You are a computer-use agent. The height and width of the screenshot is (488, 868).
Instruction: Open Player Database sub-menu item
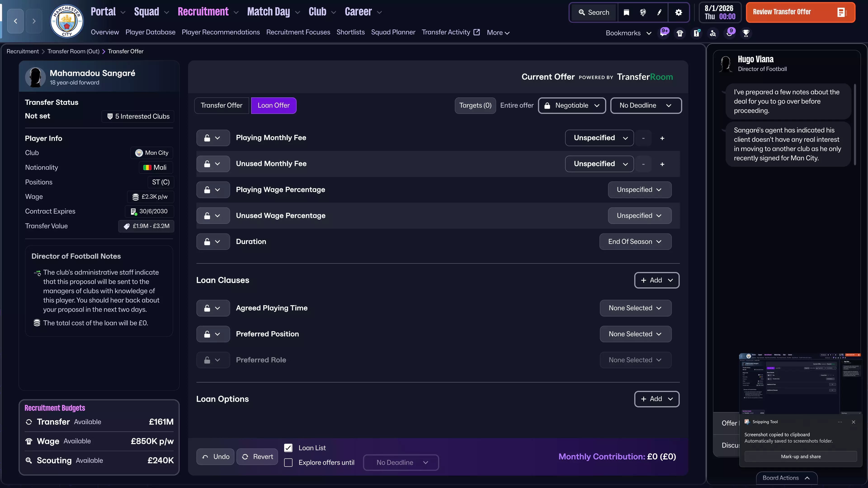coord(150,32)
